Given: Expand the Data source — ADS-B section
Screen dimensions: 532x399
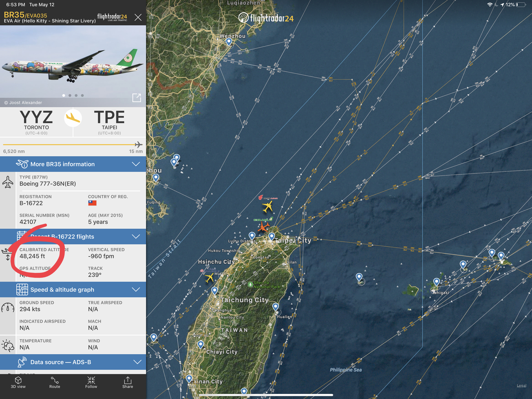Looking at the screenshot, I should coord(73,362).
